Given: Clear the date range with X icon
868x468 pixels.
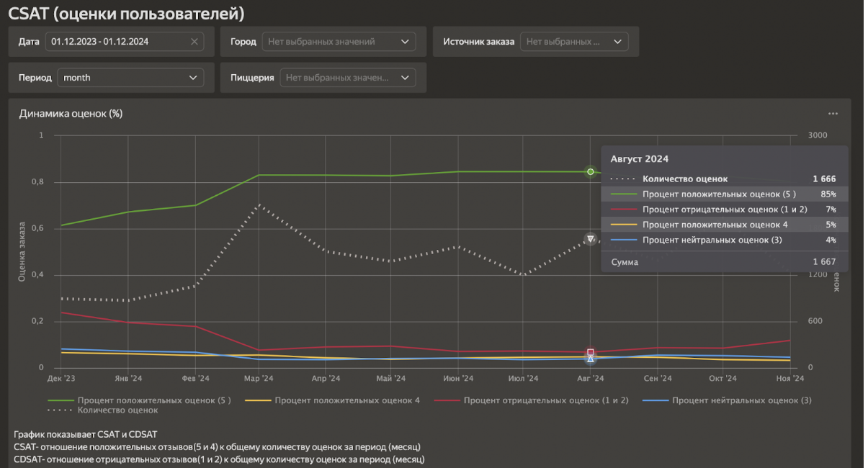Looking at the screenshot, I should (x=194, y=42).
